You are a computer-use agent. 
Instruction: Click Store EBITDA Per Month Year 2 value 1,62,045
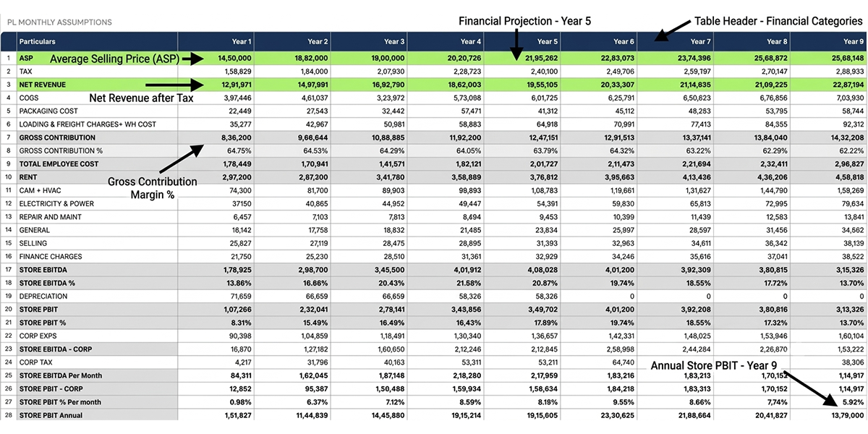312,375
